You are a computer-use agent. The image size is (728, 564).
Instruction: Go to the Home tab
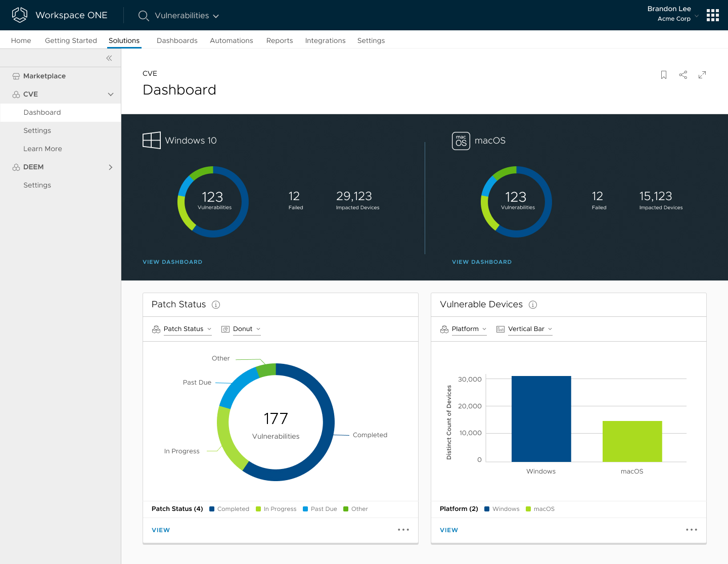[x=21, y=40]
